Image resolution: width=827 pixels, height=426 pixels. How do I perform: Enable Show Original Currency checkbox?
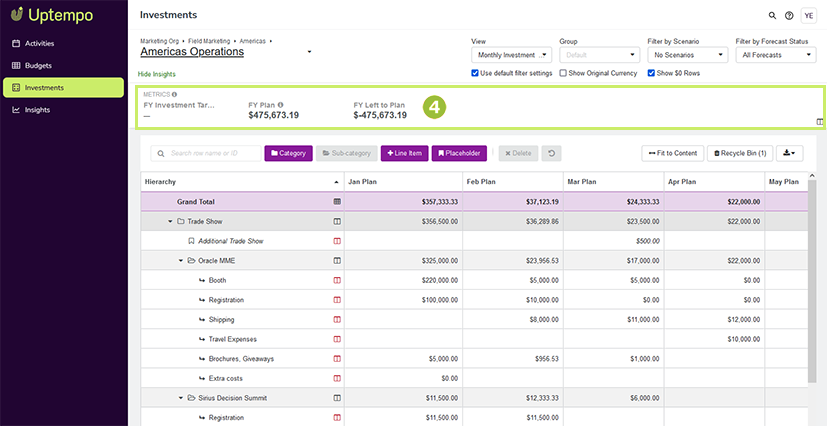pyautogui.click(x=563, y=73)
